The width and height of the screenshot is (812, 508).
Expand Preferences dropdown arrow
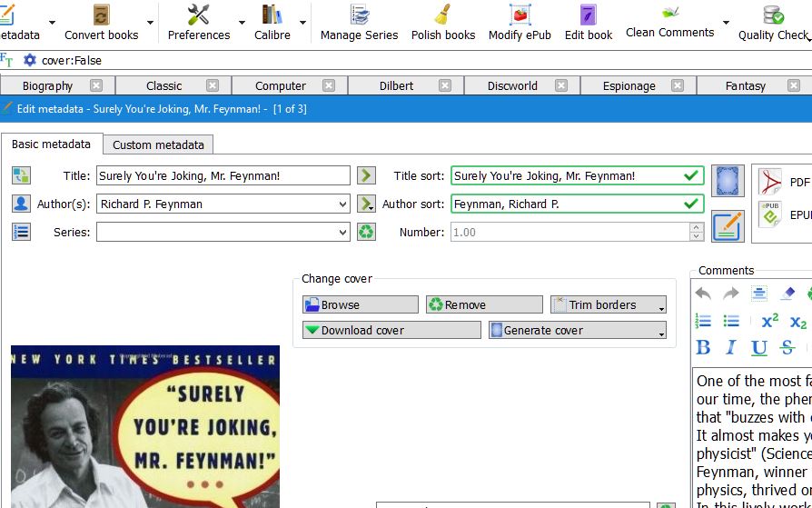(242, 23)
